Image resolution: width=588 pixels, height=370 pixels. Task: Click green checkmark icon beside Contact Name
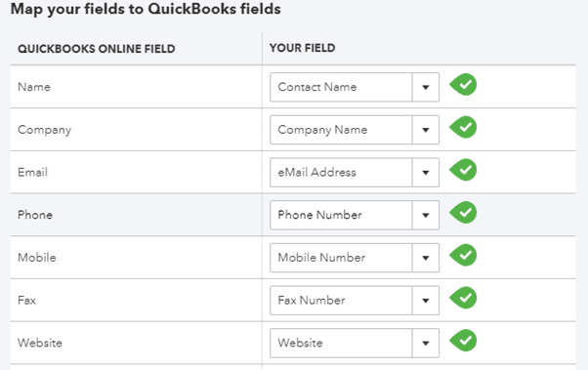463,85
